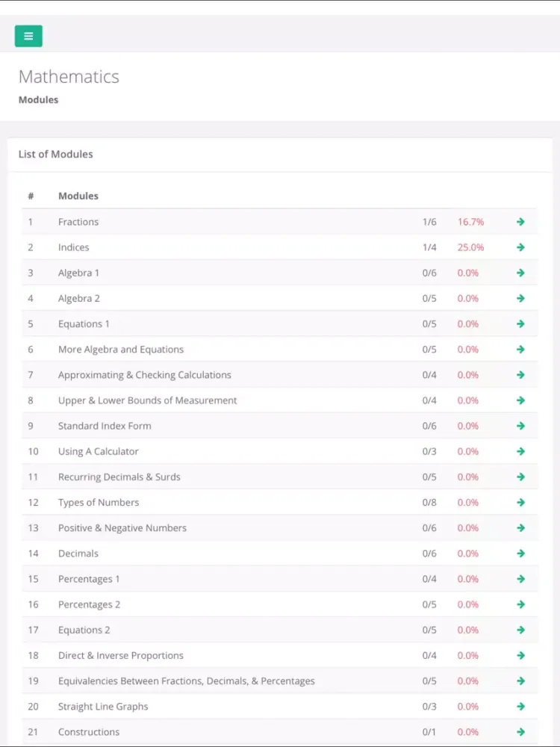Open Recurring Decimals & Surds
This screenshot has width=560, height=747.
click(x=119, y=477)
